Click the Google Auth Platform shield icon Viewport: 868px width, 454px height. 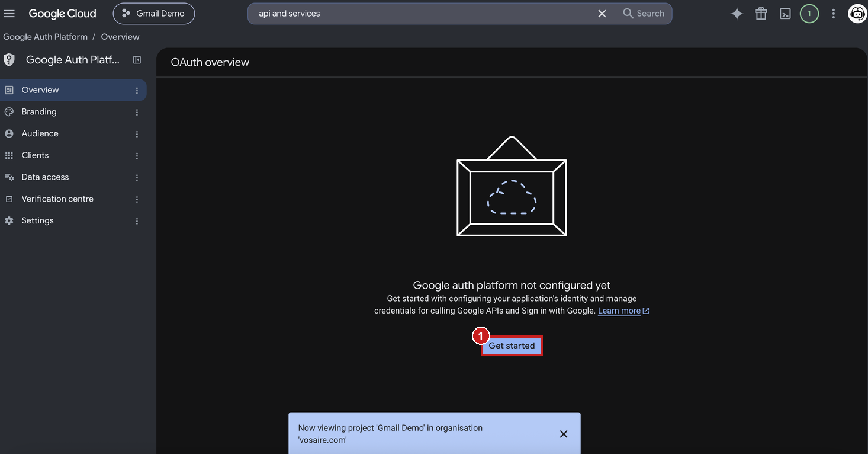9,60
